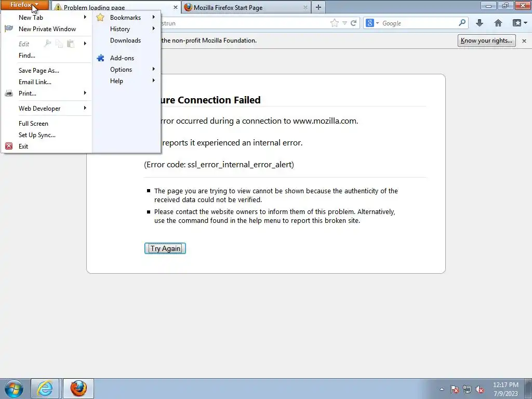Click the Add-ons puzzle piece icon
The height and width of the screenshot is (399, 532).
[x=100, y=58]
